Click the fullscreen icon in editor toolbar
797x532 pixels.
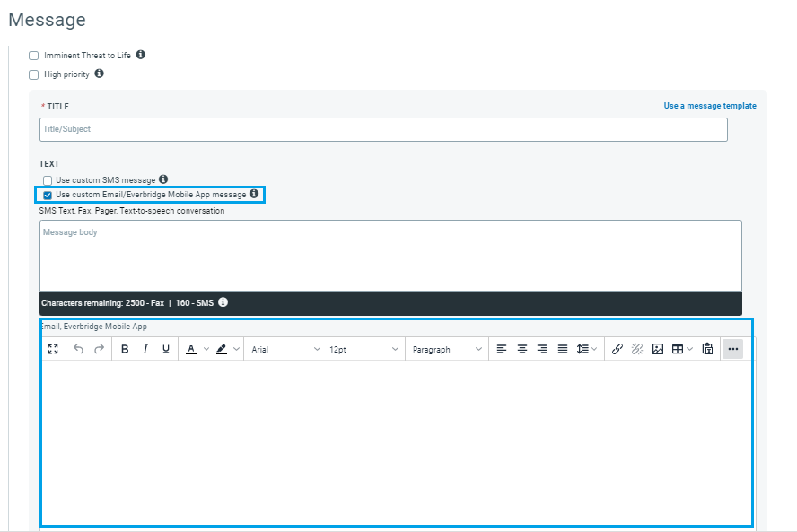(x=53, y=349)
